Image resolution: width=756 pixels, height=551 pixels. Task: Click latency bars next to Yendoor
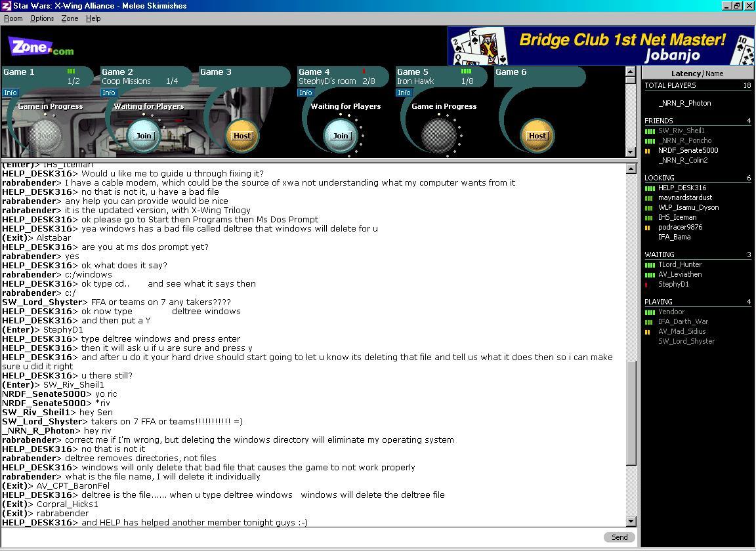650,312
